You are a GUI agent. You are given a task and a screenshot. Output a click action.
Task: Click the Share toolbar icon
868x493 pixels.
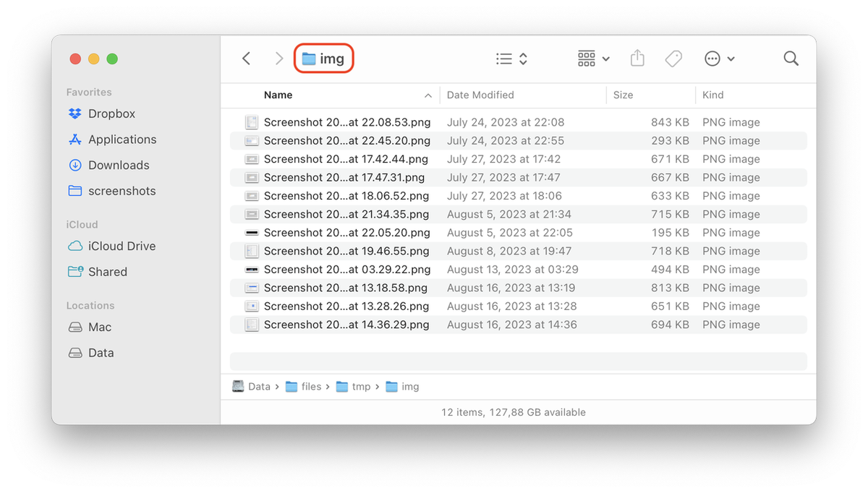637,58
